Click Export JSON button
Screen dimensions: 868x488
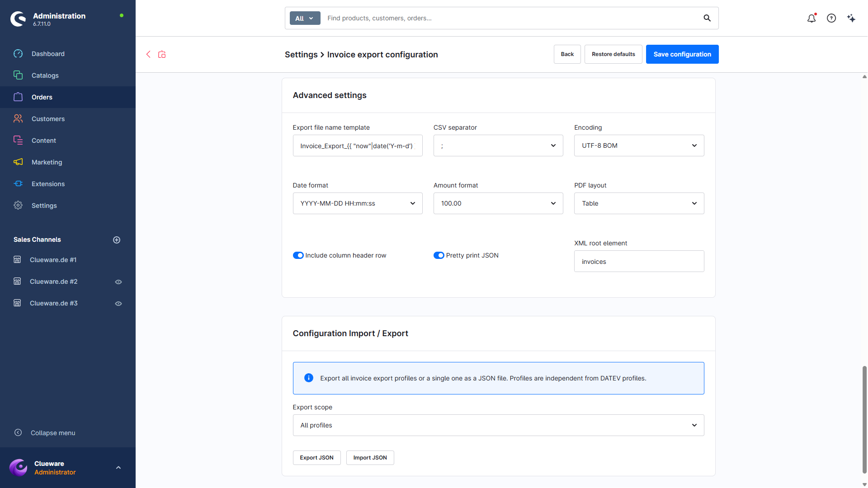(x=316, y=458)
